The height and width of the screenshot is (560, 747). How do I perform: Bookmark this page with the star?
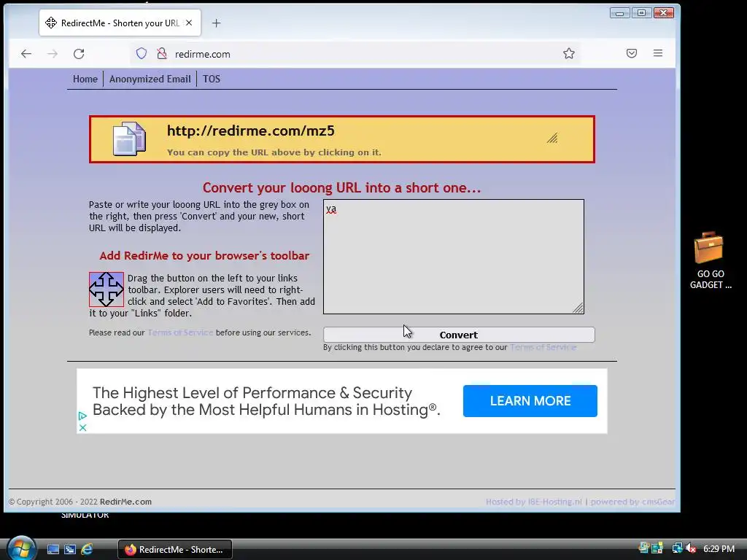pos(569,53)
